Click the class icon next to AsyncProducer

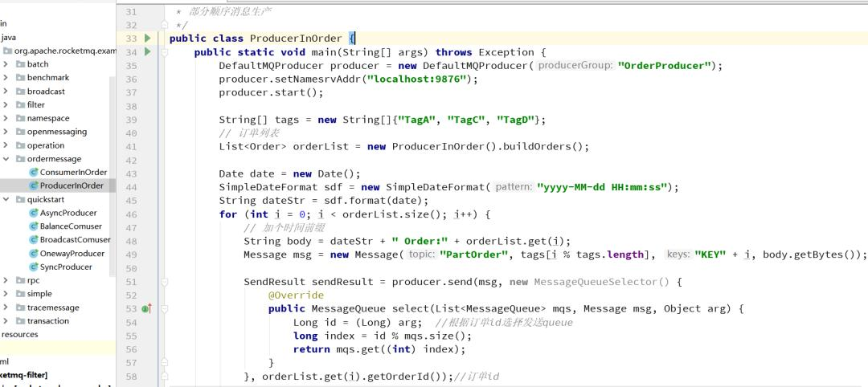pyautogui.click(x=34, y=213)
